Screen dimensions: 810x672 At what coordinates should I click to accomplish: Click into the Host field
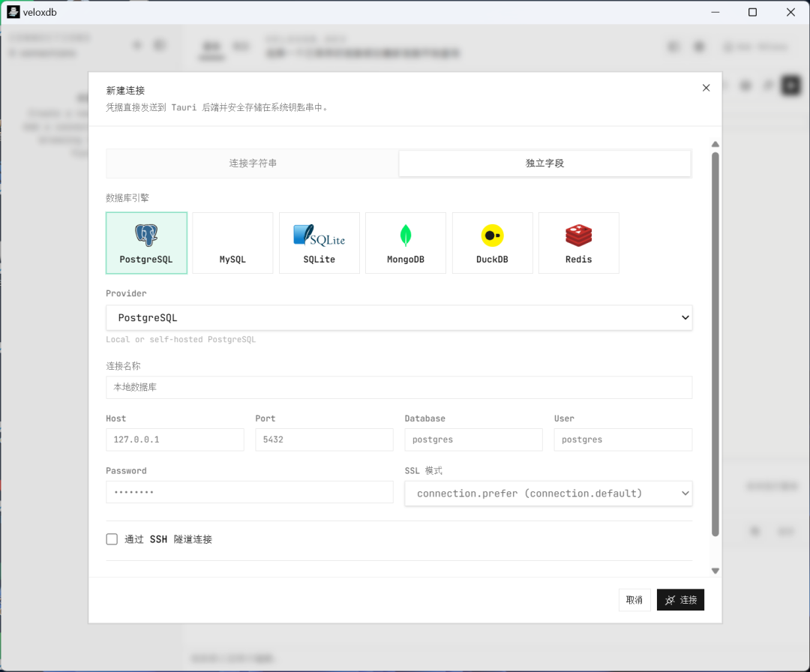[x=175, y=439]
